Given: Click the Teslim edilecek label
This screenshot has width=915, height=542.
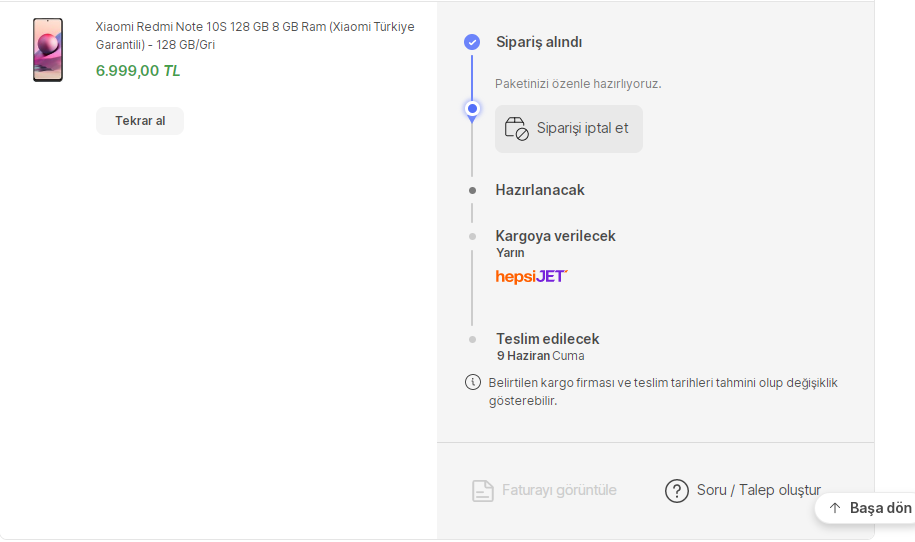Looking at the screenshot, I should coord(548,339).
